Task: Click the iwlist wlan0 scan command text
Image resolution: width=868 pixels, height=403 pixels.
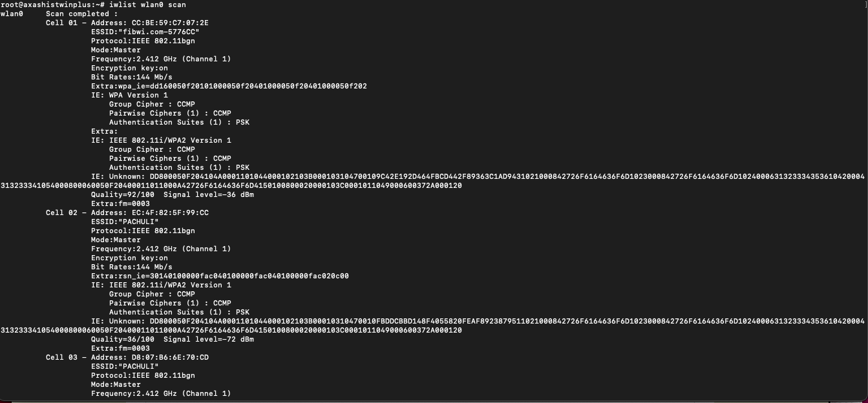Action: click(147, 5)
